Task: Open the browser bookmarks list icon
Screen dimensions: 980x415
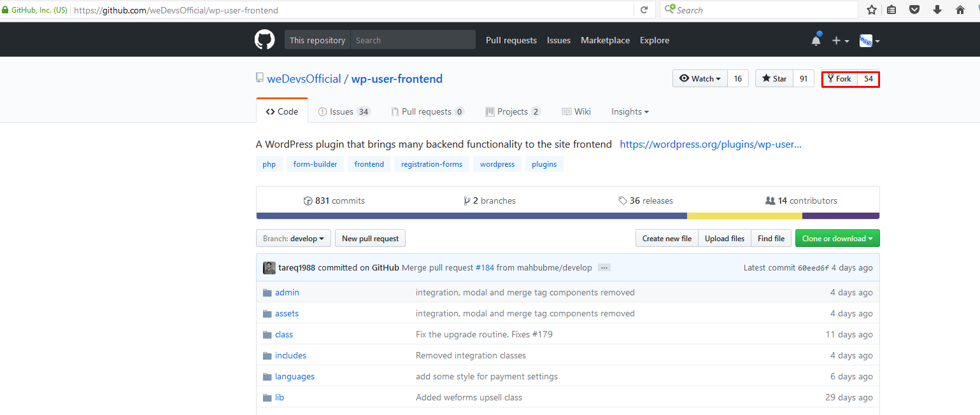Action: [892, 10]
